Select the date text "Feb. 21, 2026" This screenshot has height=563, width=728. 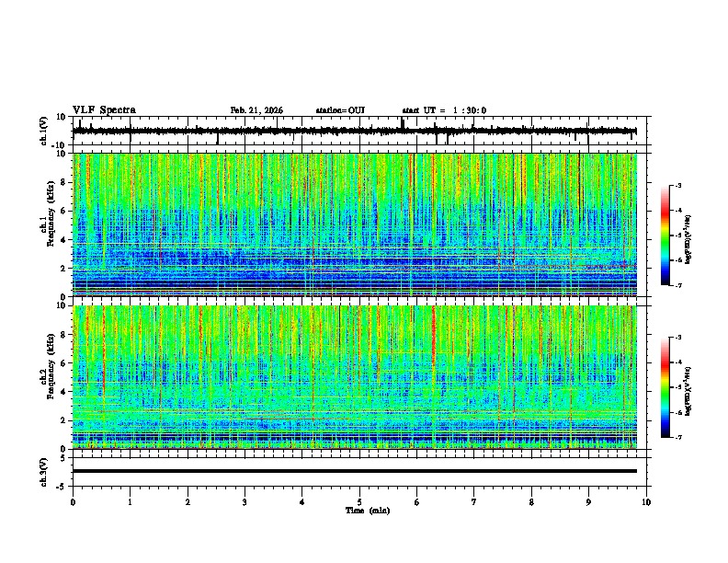(256, 110)
